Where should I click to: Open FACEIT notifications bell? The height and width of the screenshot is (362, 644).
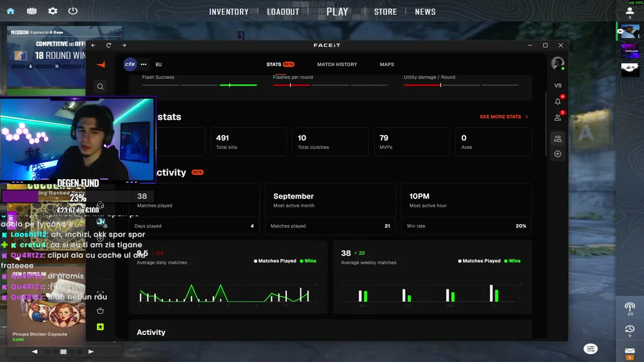coord(557,101)
